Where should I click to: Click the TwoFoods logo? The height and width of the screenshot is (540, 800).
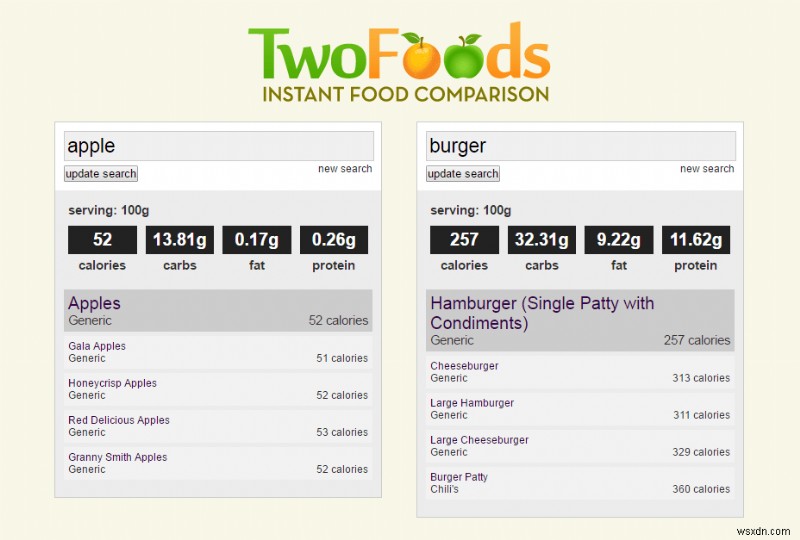pyautogui.click(x=399, y=63)
